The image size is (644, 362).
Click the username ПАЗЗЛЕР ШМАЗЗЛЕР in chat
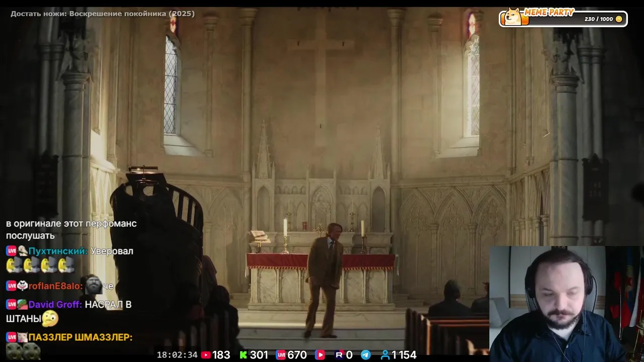pyautogui.click(x=80, y=337)
